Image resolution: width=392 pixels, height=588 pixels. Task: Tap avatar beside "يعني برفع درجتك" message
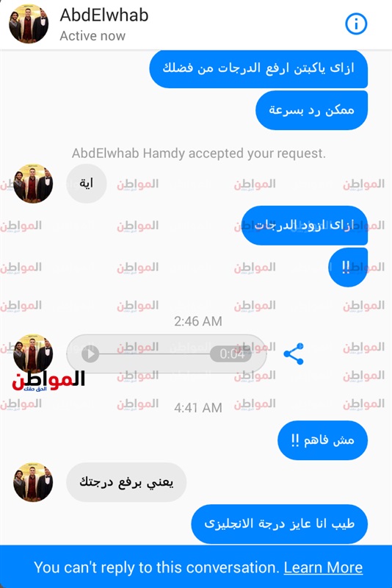pyautogui.click(x=33, y=482)
